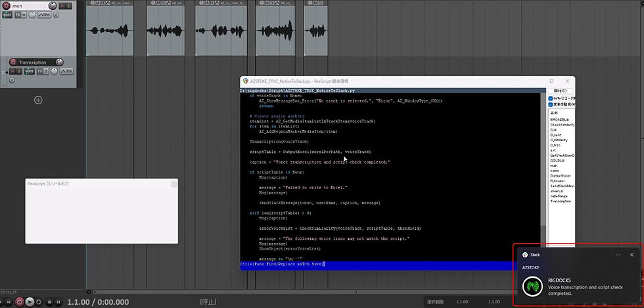644x308 pixels.
Task: Dismiss the Slack notification
Action: pos(632,255)
